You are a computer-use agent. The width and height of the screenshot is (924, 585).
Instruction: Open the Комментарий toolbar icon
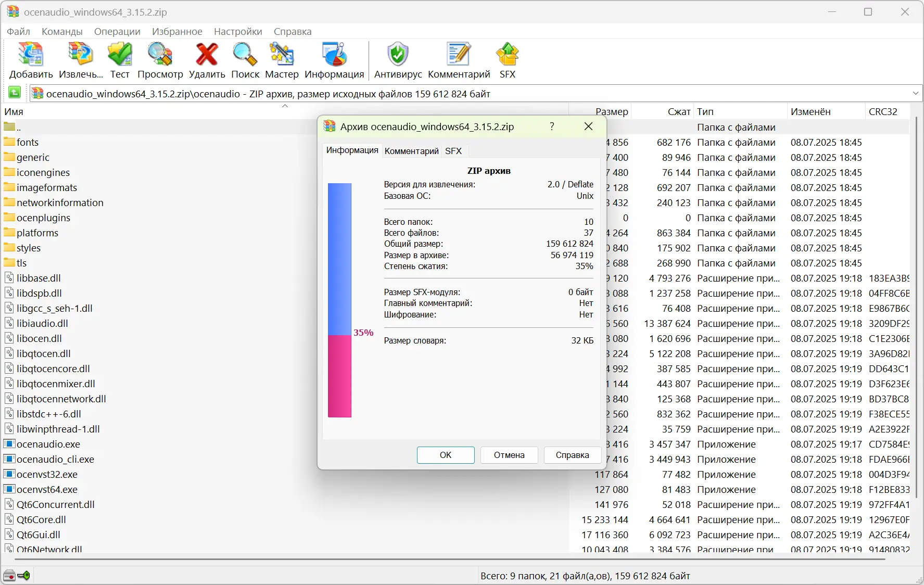(x=459, y=55)
